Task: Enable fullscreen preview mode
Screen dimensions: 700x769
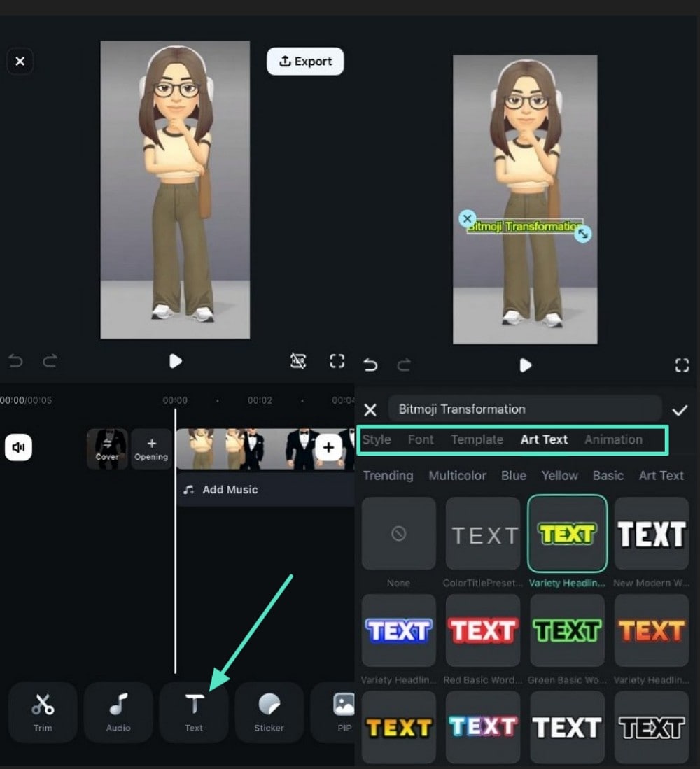Action: click(337, 361)
